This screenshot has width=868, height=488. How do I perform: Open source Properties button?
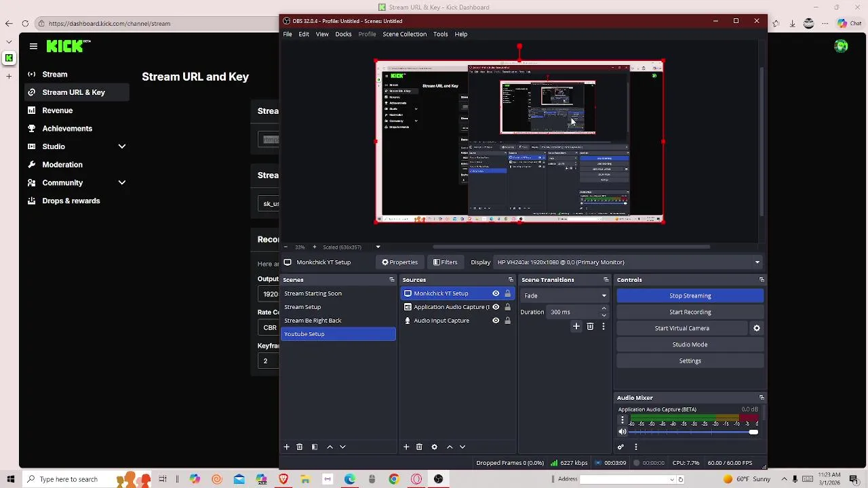(399, 262)
